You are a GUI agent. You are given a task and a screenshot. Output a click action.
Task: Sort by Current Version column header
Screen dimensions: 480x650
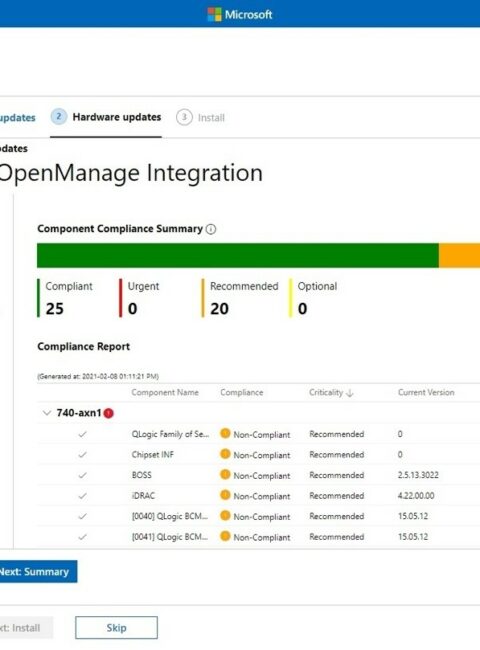[x=426, y=393]
